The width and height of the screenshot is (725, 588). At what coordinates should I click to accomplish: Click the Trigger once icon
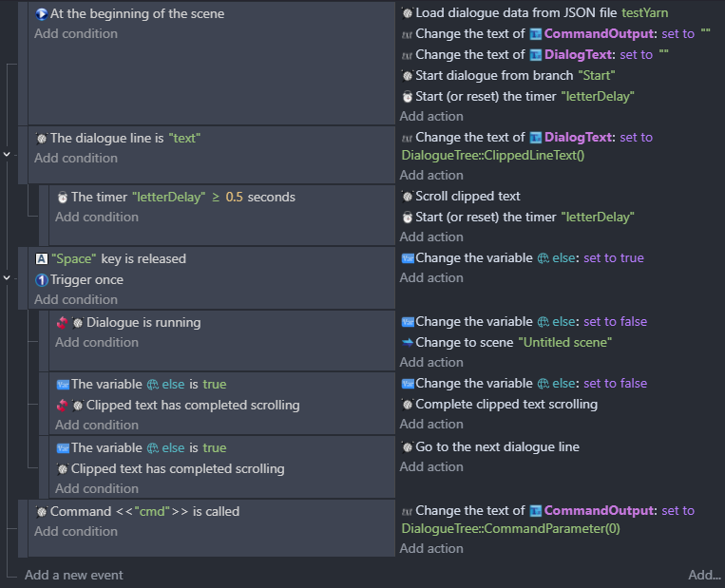42,280
